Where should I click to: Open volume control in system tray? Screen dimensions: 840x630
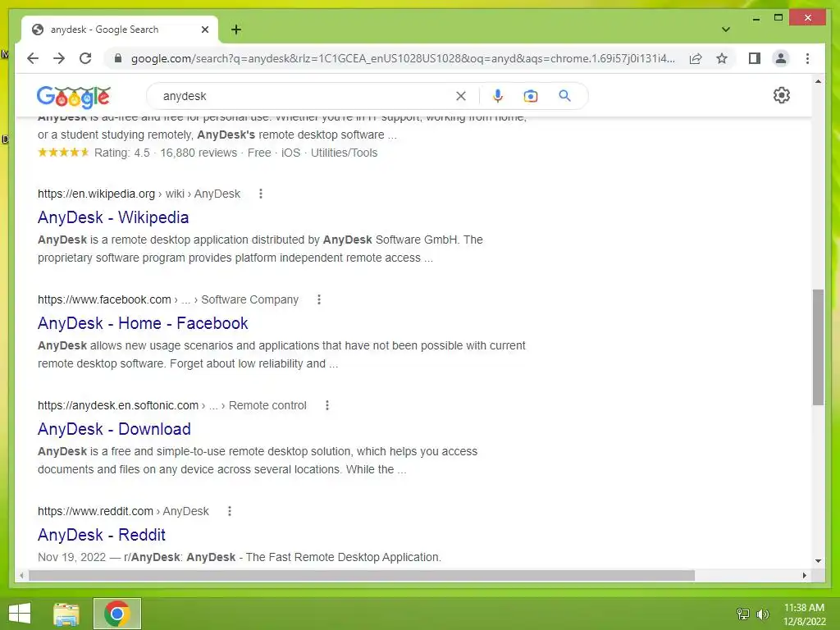(762, 614)
